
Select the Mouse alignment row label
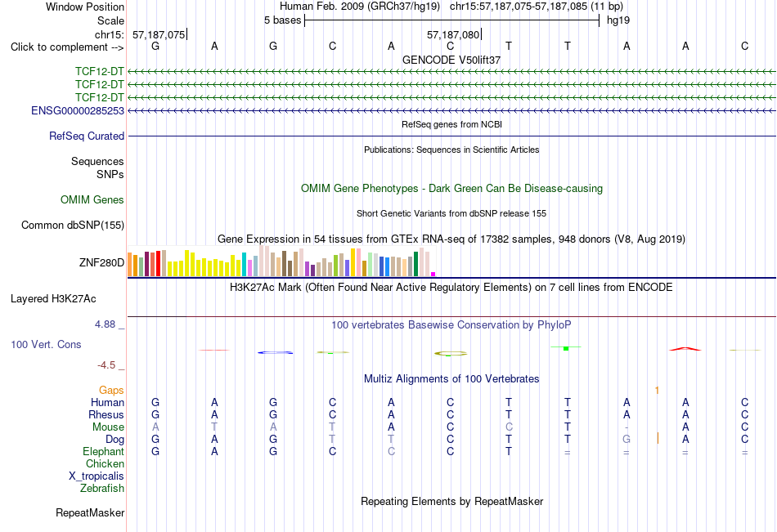[x=109, y=427]
